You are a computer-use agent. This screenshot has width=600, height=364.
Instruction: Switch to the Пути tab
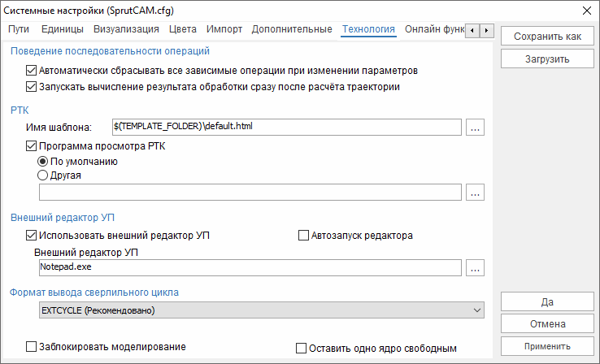point(19,29)
